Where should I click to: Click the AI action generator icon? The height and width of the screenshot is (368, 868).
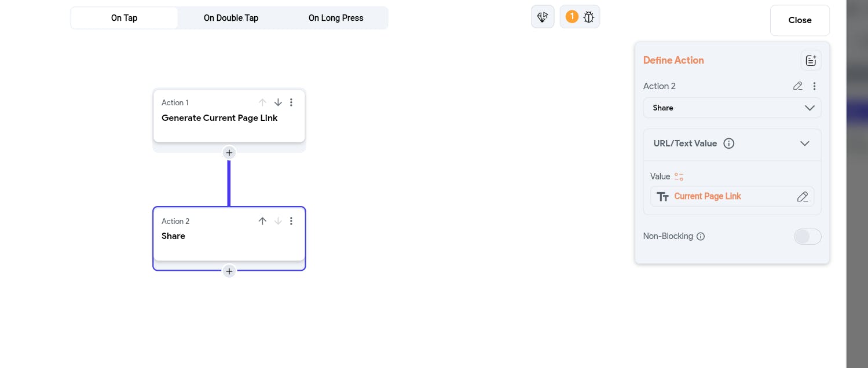pos(543,17)
